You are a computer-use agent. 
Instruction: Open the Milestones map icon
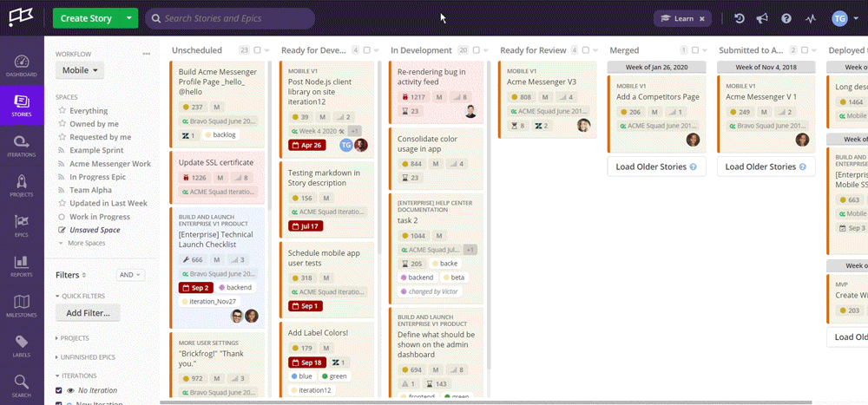[x=22, y=306]
